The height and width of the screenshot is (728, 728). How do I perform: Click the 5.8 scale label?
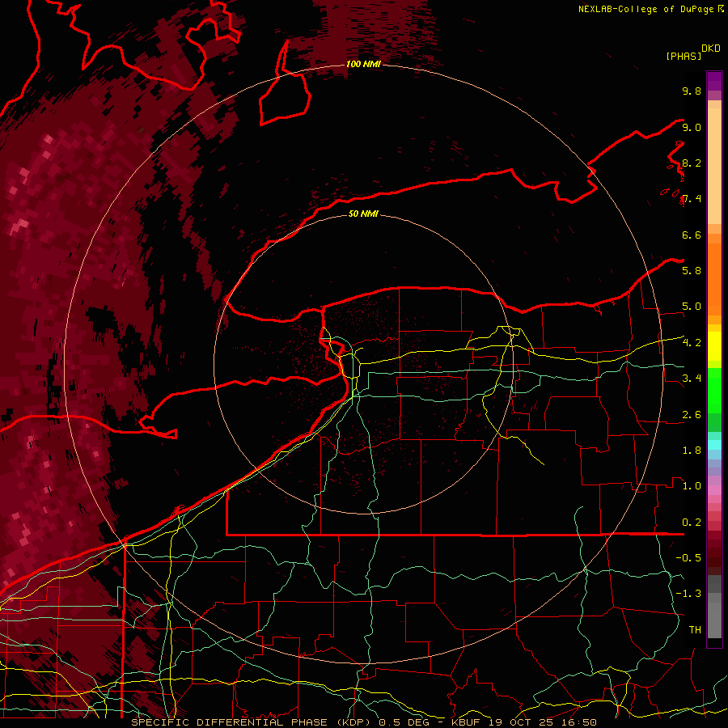coord(692,271)
